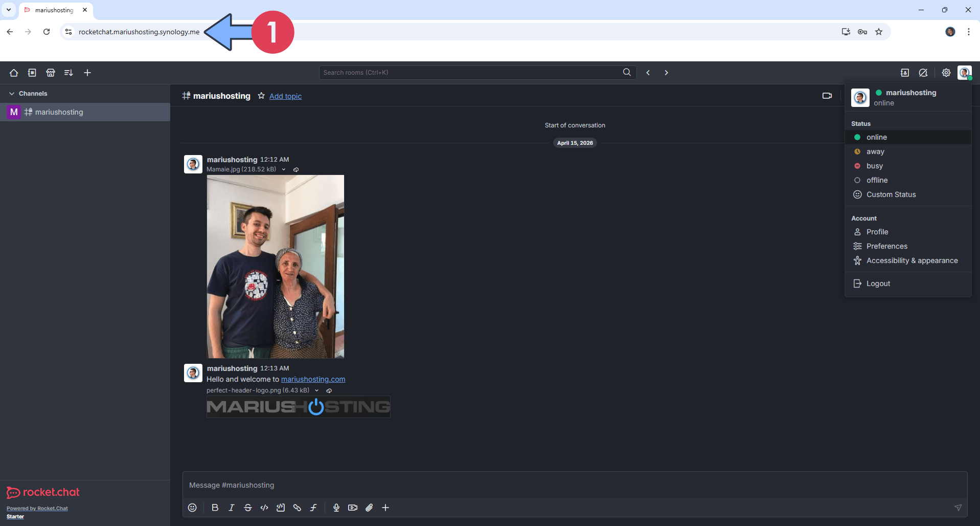Open Preferences from the account menu

[x=908, y=246]
